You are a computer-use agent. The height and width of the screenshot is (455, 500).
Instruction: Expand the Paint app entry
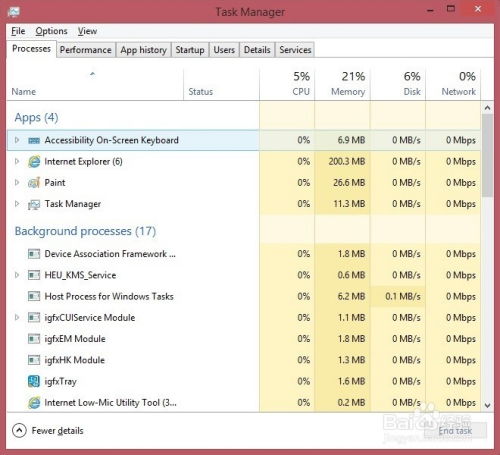[x=17, y=183]
